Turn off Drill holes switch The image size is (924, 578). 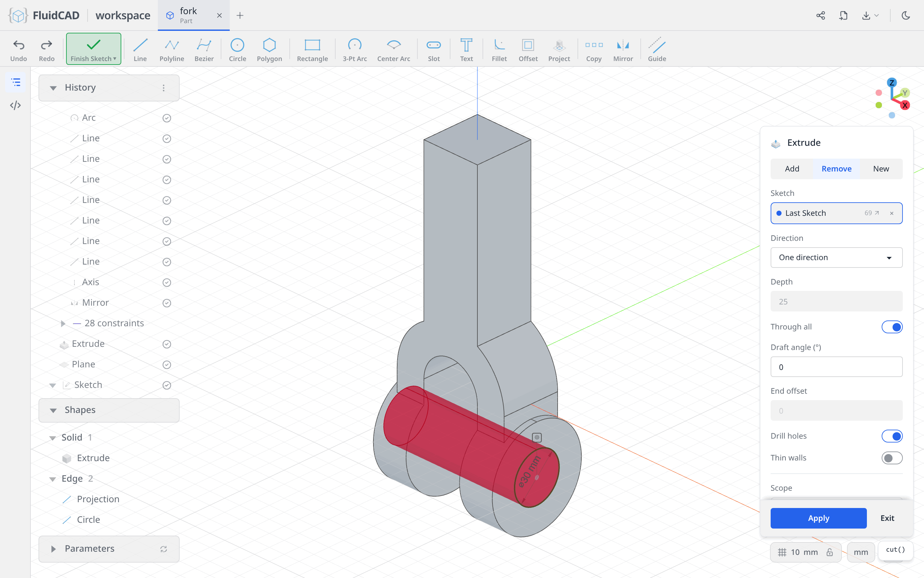click(x=892, y=436)
